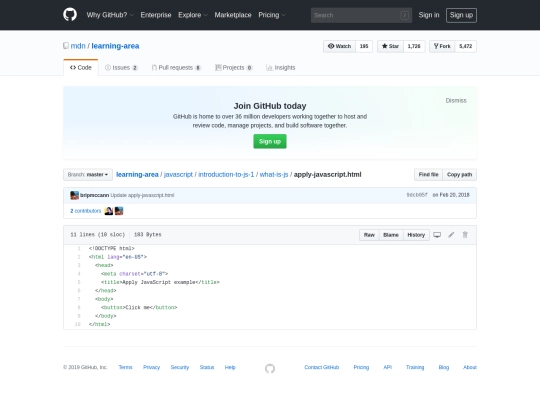Image resolution: width=540 pixels, height=405 pixels.
Task: Open Marketplace in the top navigation
Action: [x=233, y=15]
